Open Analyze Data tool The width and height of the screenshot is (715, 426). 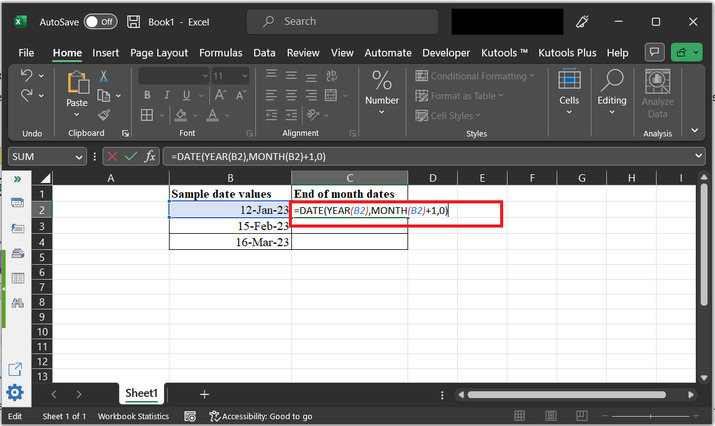click(657, 94)
